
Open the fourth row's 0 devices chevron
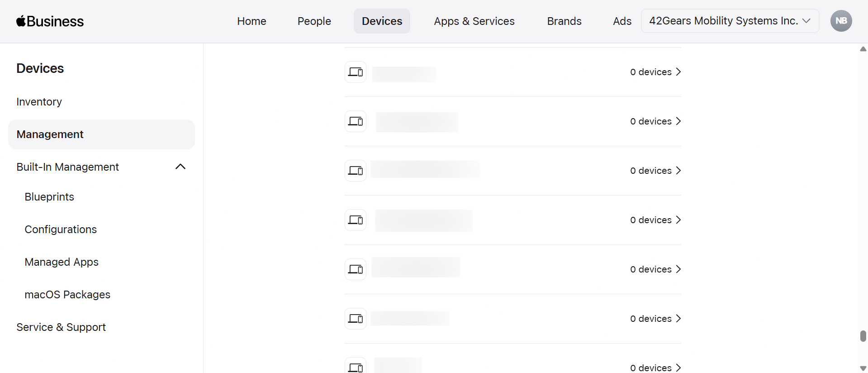pos(678,220)
